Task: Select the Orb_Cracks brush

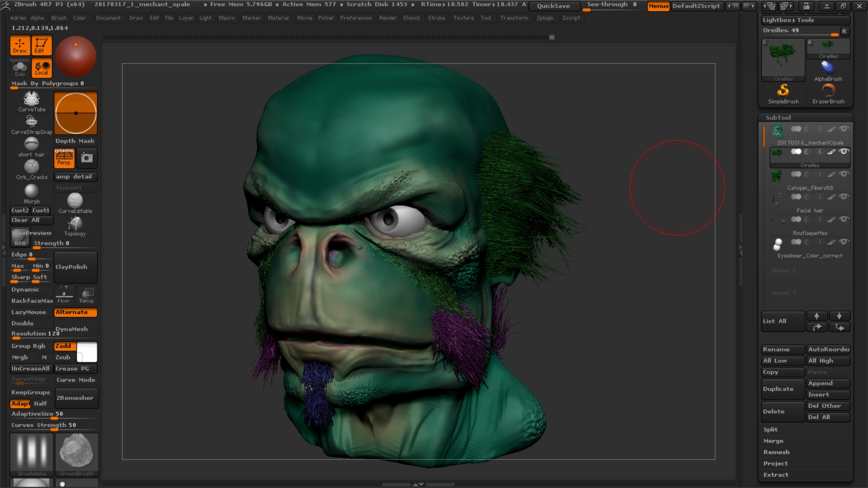Action: tap(32, 170)
